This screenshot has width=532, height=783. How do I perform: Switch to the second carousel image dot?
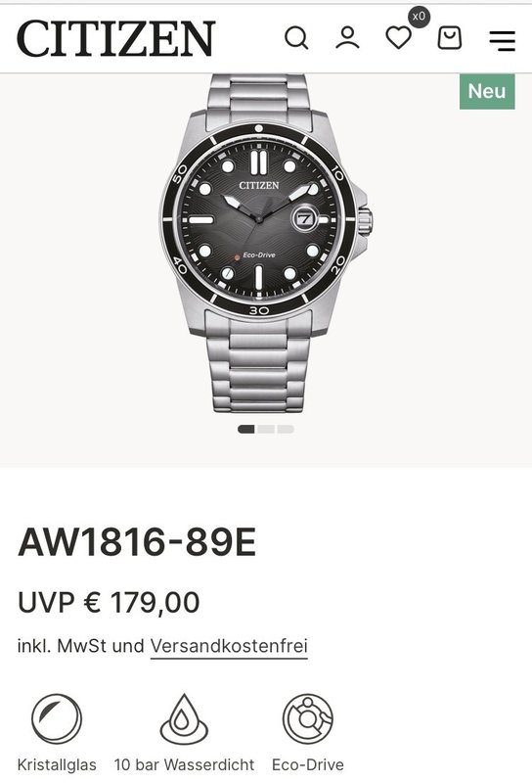tap(266, 429)
